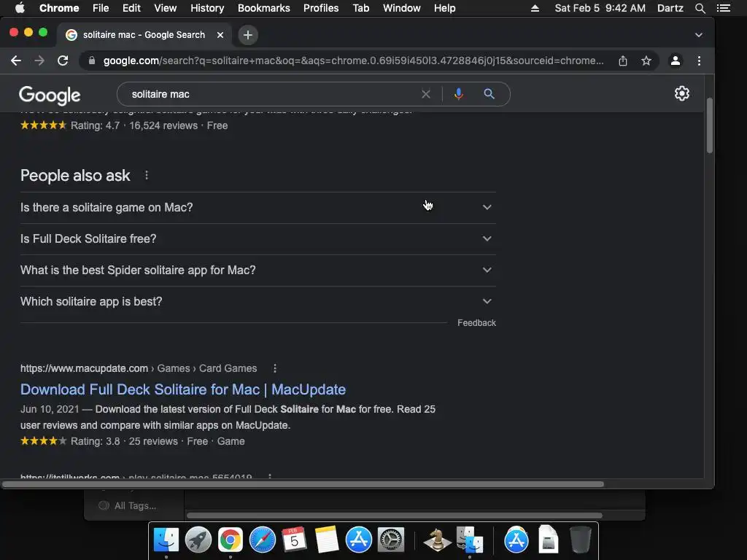Open Finder from the Dock
Screen dimensions: 747x560
[x=166, y=540]
